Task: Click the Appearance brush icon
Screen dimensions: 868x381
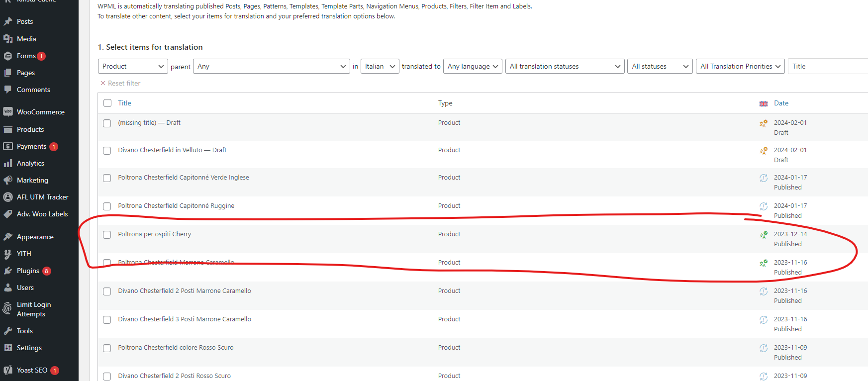Action: pos(8,237)
